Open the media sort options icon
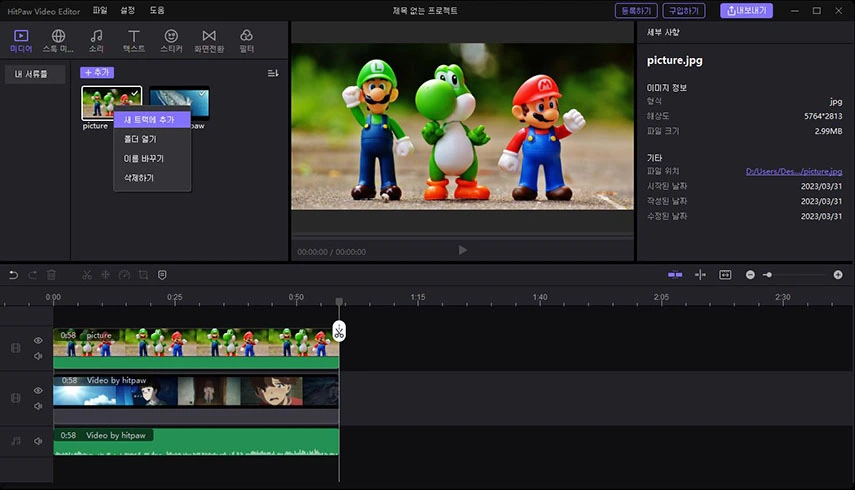Screen dimensions: 855x490 point(273,73)
